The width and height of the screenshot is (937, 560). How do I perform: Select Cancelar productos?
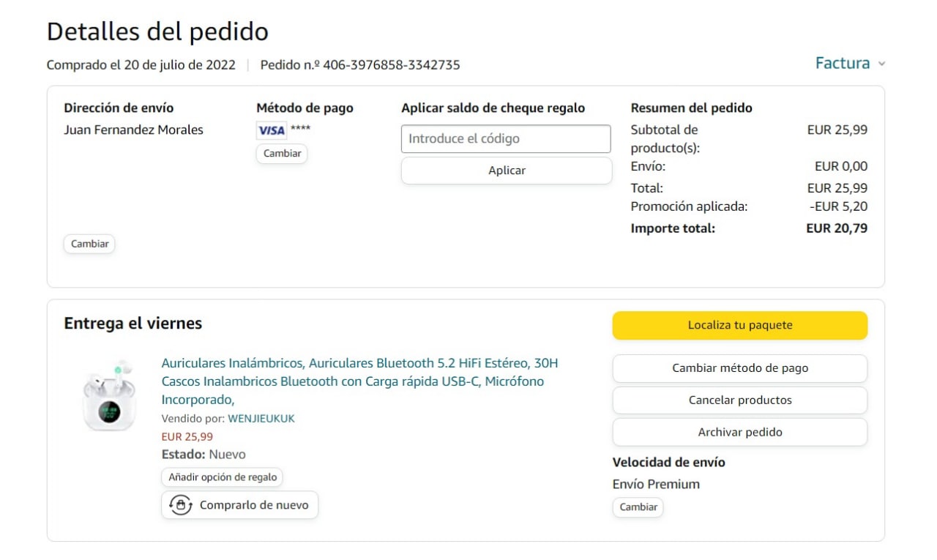pos(739,400)
